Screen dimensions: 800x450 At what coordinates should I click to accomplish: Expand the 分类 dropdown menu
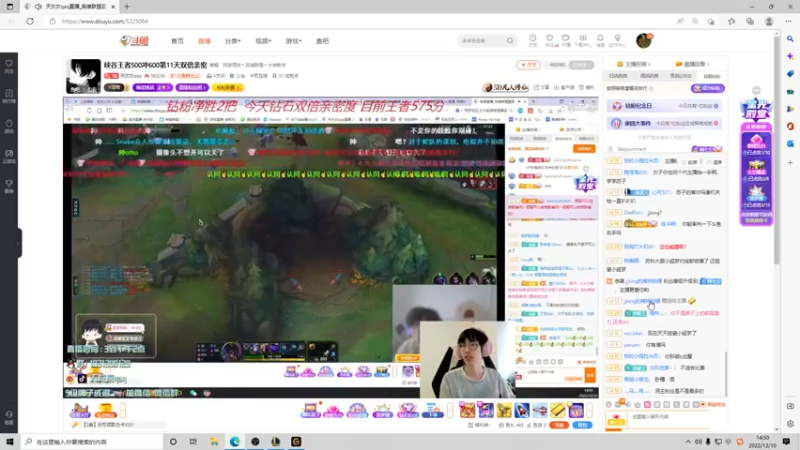pyautogui.click(x=233, y=41)
